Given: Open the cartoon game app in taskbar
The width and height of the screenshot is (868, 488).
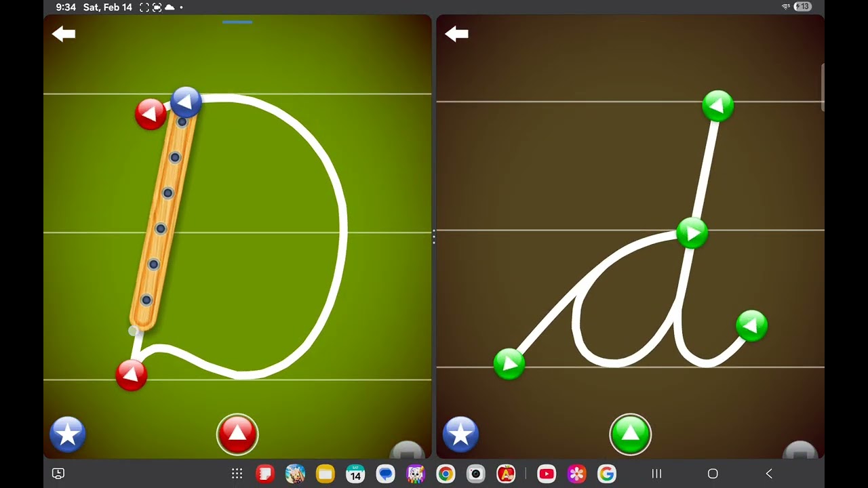Looking at the screenshot, I should point(295,474).
